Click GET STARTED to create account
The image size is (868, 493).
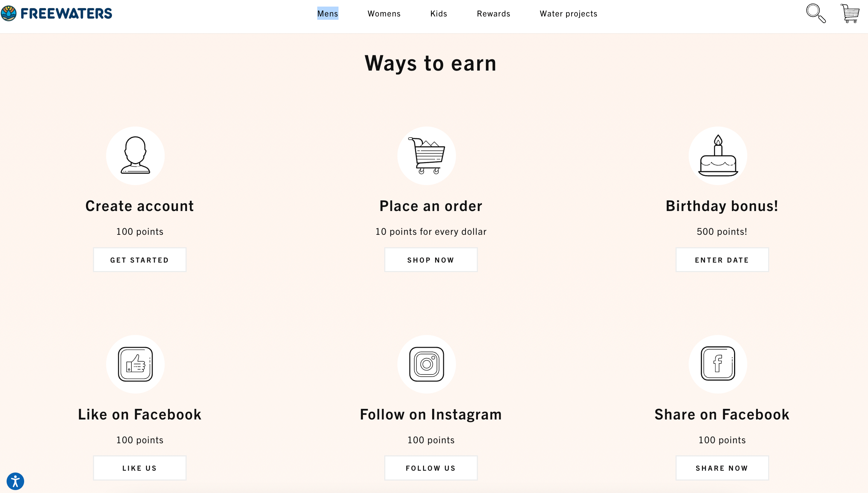coord(139,260)
